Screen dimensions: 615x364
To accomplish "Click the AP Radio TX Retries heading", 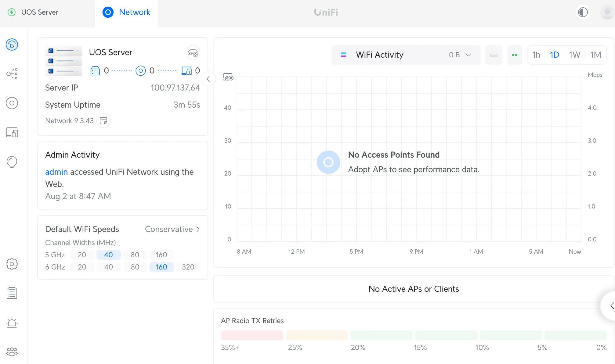I will [x=252, y=321].
